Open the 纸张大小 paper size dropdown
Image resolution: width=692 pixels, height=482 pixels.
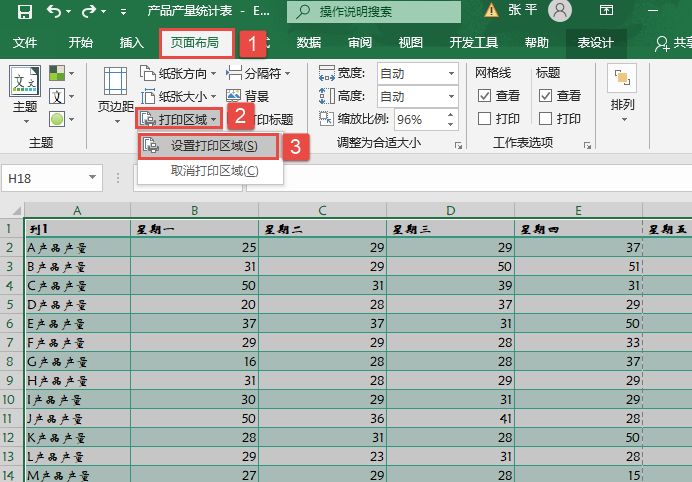click(178, 96)
